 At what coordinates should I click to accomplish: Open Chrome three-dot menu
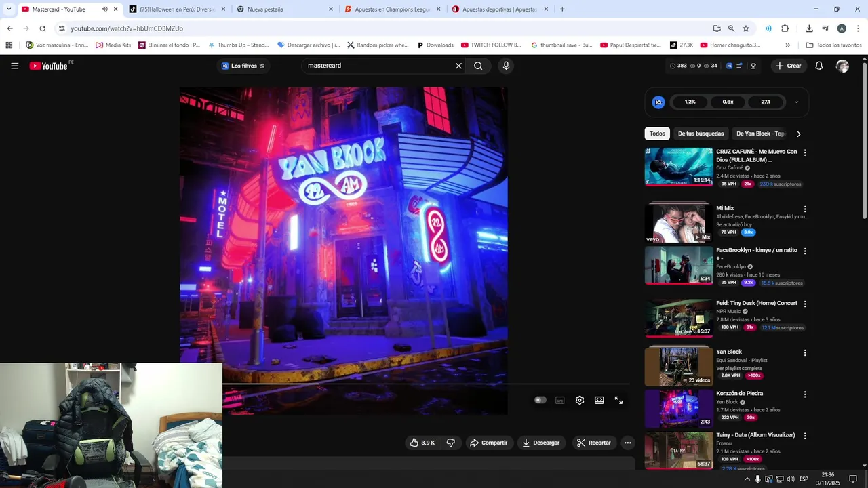tap(858, 28)
